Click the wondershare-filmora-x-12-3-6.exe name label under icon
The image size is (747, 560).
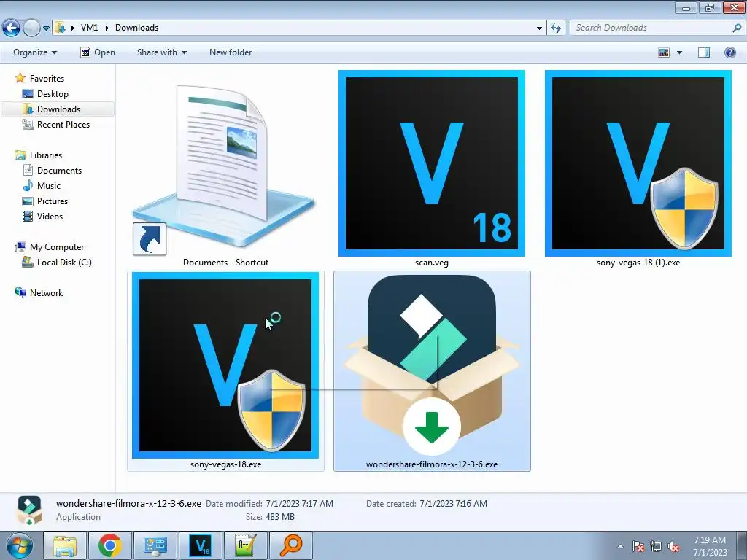click(x=432, y=464)
